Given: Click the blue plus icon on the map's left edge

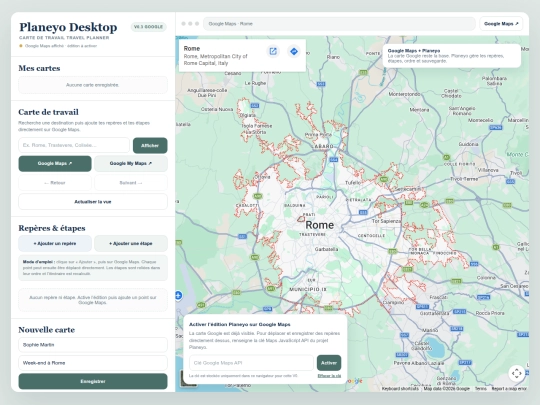Looking at the screenshot, I should tap(178, 295).
